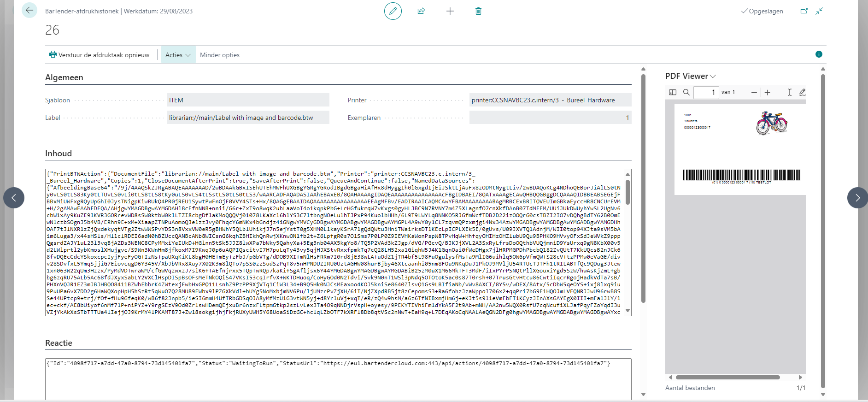
Task: Expand the PDF Viewer dropdown chevron
Action: pos(713,77)
